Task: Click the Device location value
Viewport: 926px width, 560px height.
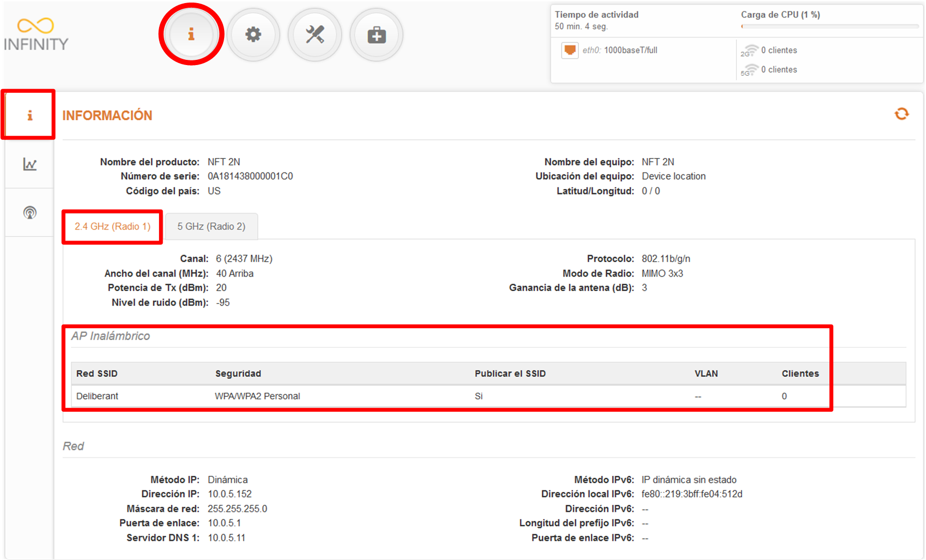Action: 673,176
